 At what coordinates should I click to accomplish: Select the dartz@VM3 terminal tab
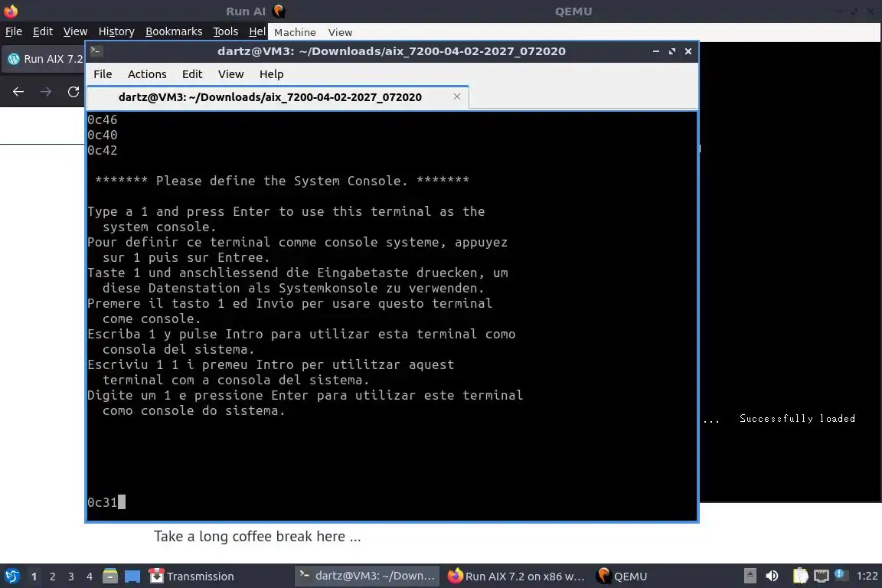click(270, 96)
